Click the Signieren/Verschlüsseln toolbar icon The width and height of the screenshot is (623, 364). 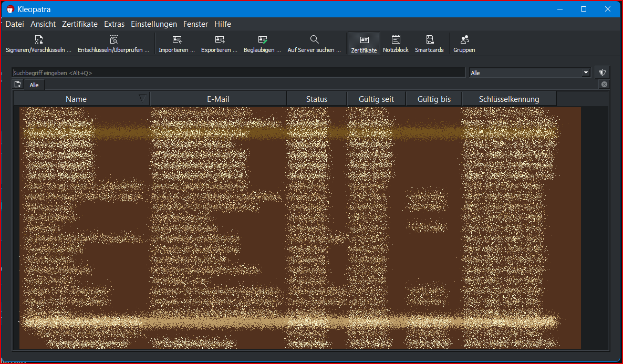click(38, 40)
